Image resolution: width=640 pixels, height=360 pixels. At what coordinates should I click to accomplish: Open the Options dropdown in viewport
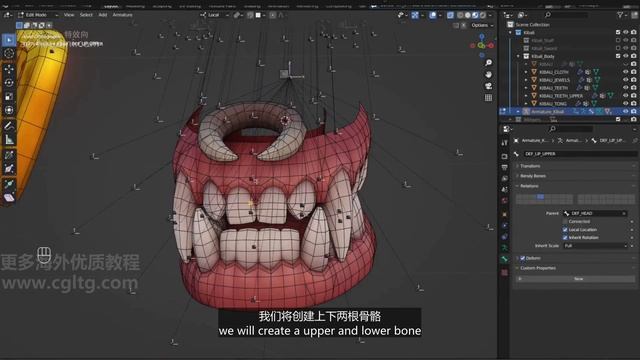tap(482, 25)
